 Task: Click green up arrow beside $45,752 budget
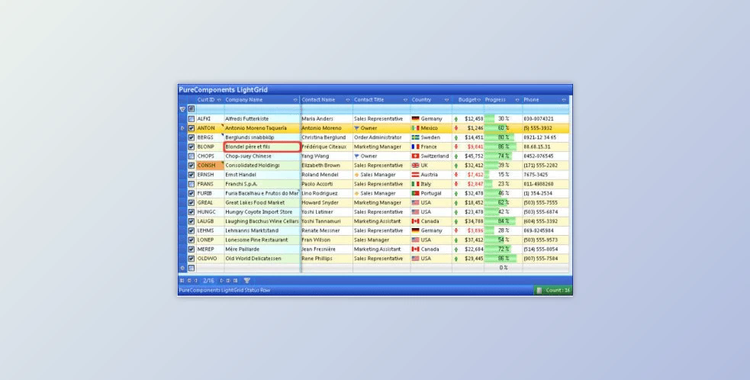tap(456, 156)
